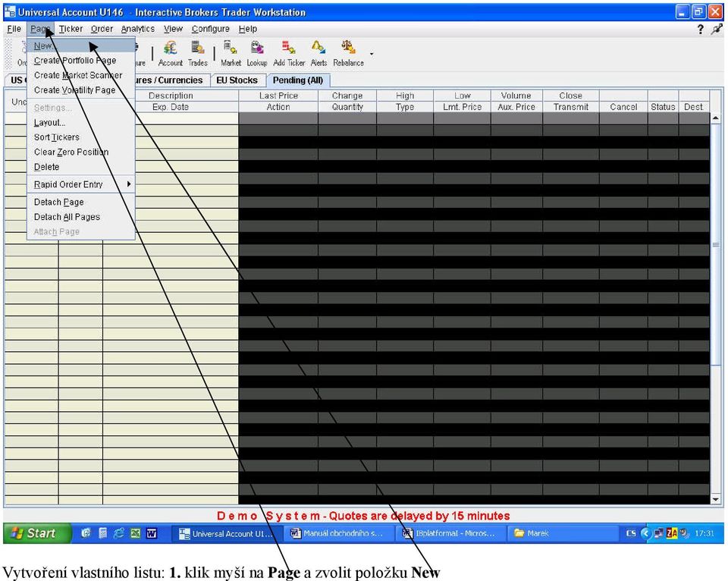Image resolution: width=728 pixels, height=581 pixels.
Task: Click the Demo System delayed quotes notice
Action: 363,516
